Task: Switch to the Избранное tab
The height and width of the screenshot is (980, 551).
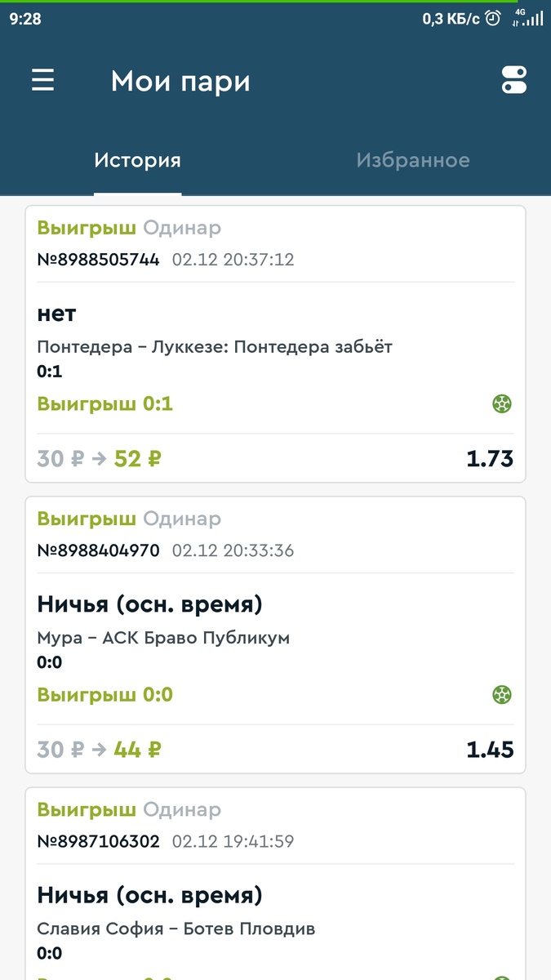Action: (x=412, y=160)
